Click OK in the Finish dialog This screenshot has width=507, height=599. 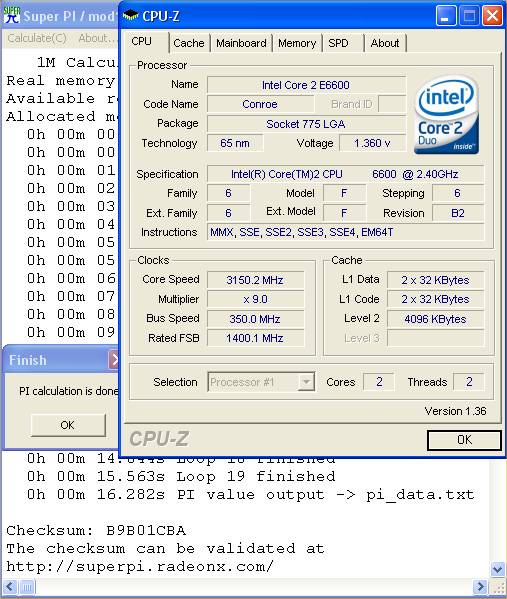(x=68, y=425)
